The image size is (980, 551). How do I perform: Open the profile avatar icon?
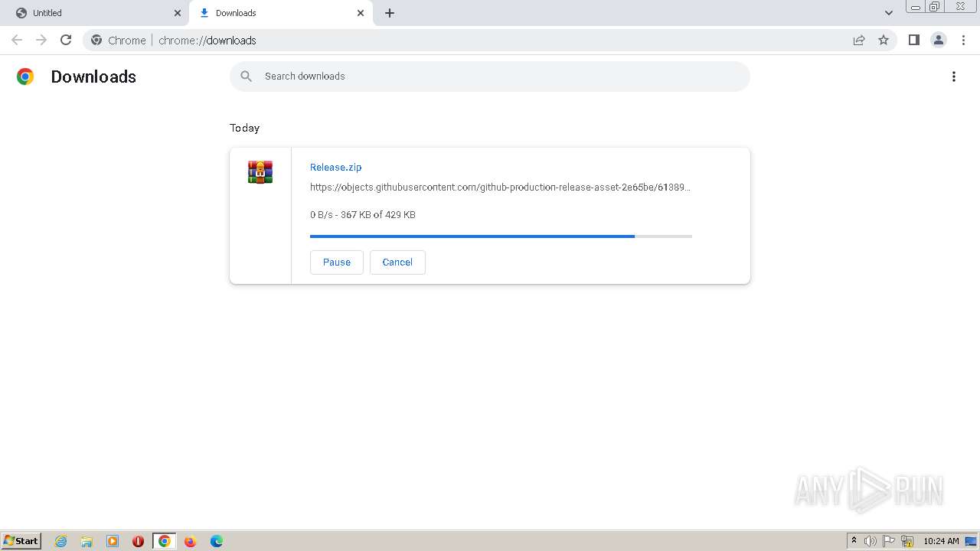tap(939, 40)
